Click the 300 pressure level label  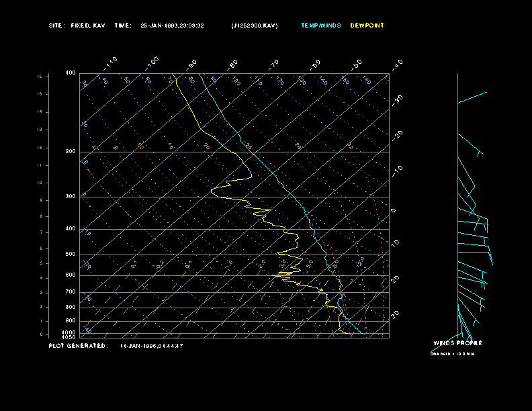(71, 197)
